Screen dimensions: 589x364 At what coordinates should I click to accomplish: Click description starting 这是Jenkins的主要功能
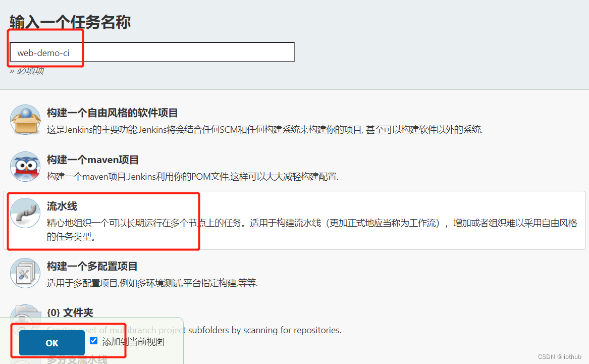click(x=265, y=130)
